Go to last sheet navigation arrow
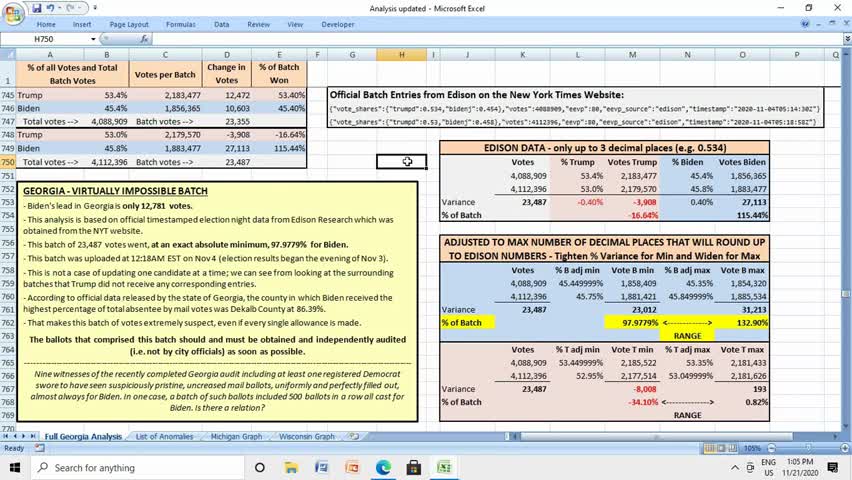This screenshot has width=852, height=480. point(33,436)
